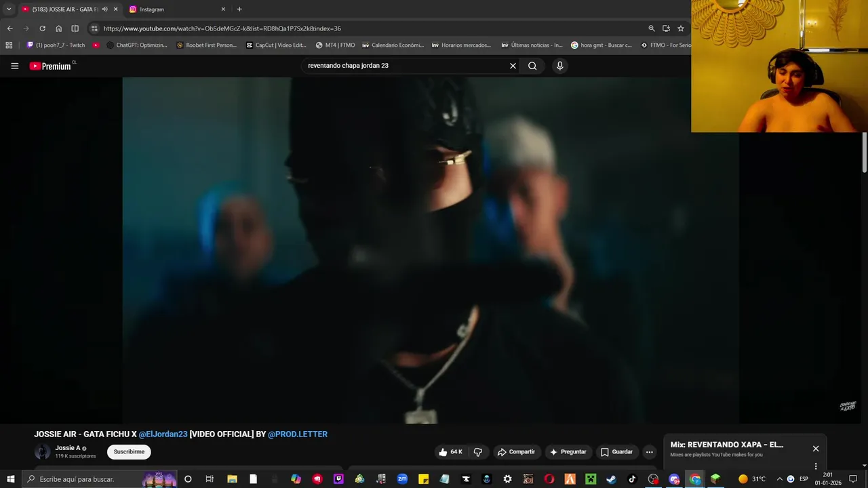Screen dimensions: 868x488
Task: Open Preguntar AI assistant button
Action: [x=568, y=452]
